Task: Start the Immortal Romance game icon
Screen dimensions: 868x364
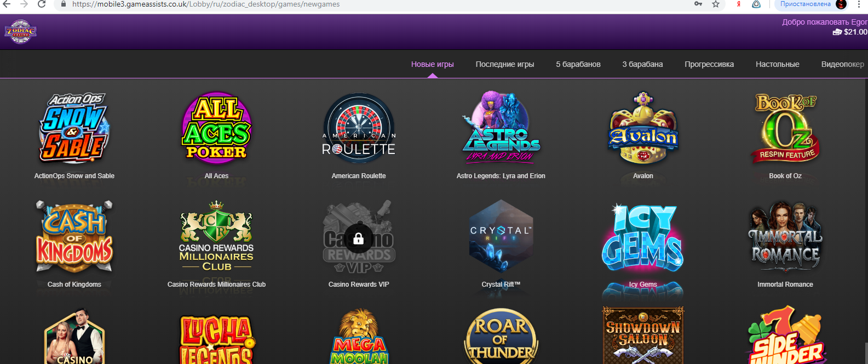Action: pyautogui.click(x=785, y=236)
